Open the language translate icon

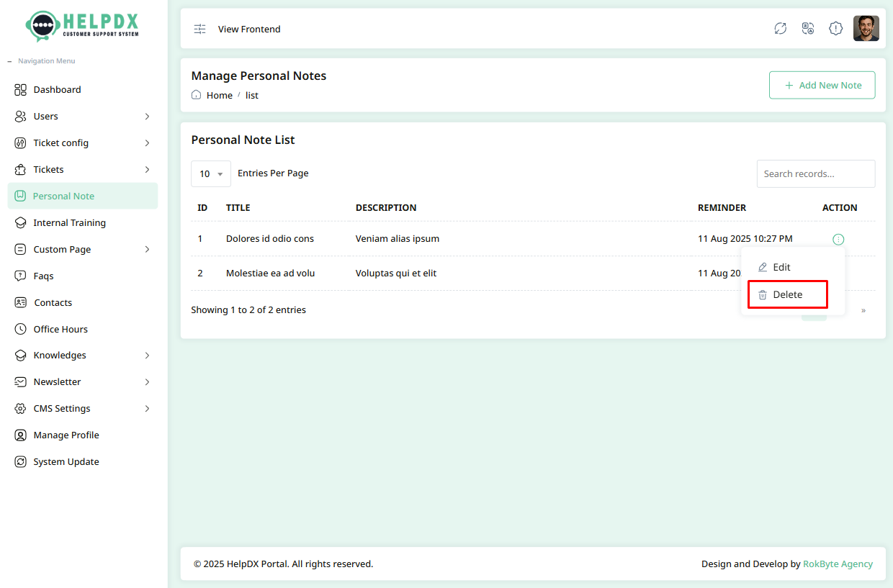[808, 29]
